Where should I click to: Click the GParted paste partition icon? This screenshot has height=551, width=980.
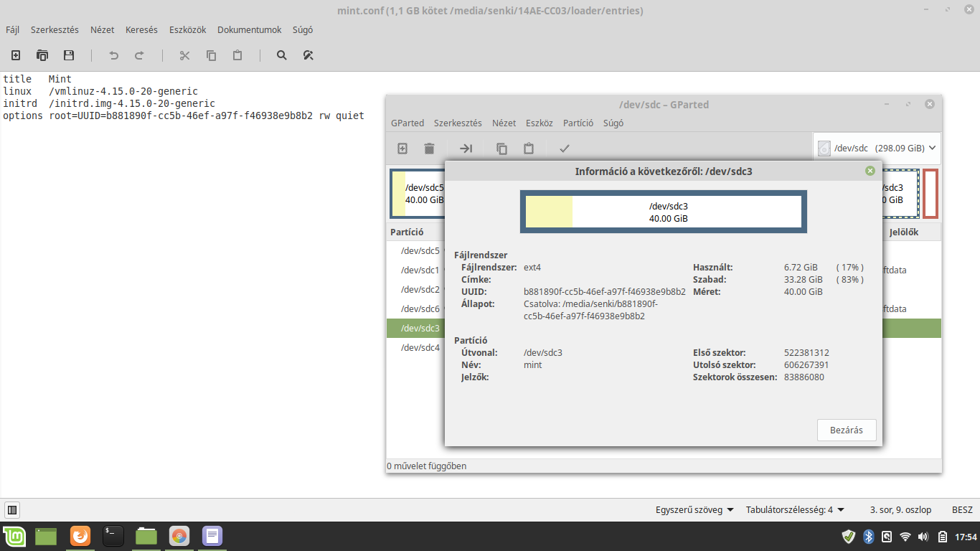pos(529,149)
